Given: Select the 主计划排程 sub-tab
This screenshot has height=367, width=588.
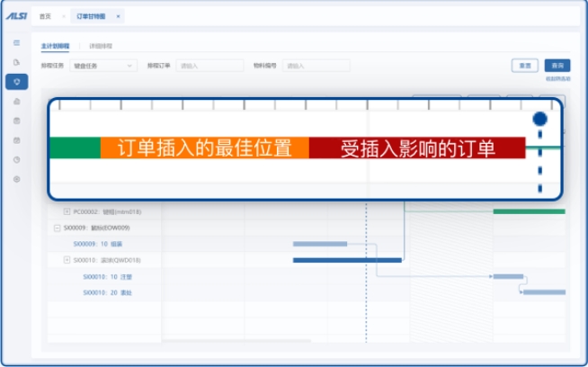Looking at the screenshot, I should [54, 45].
